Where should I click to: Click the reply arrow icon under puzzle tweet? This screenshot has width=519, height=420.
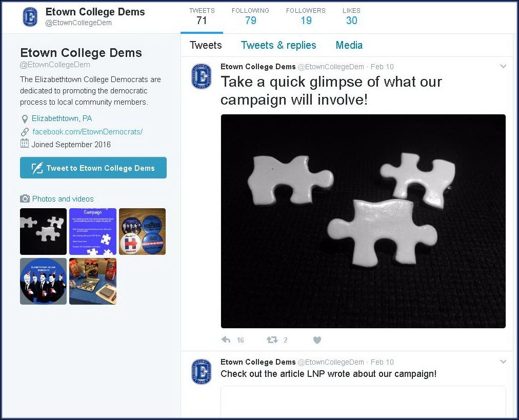[226, 339]
